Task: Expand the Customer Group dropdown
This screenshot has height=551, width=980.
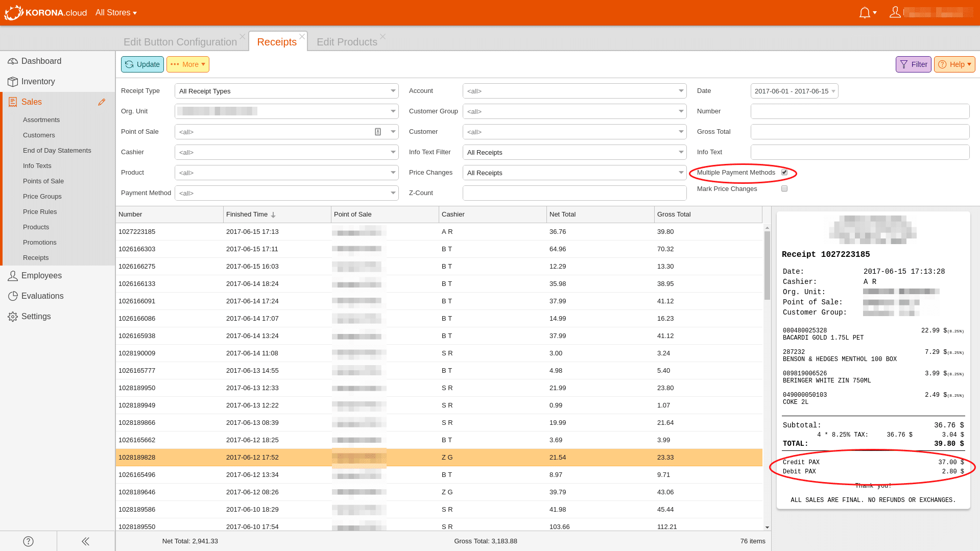Action: pyautogui.click(x=681, y=111)
